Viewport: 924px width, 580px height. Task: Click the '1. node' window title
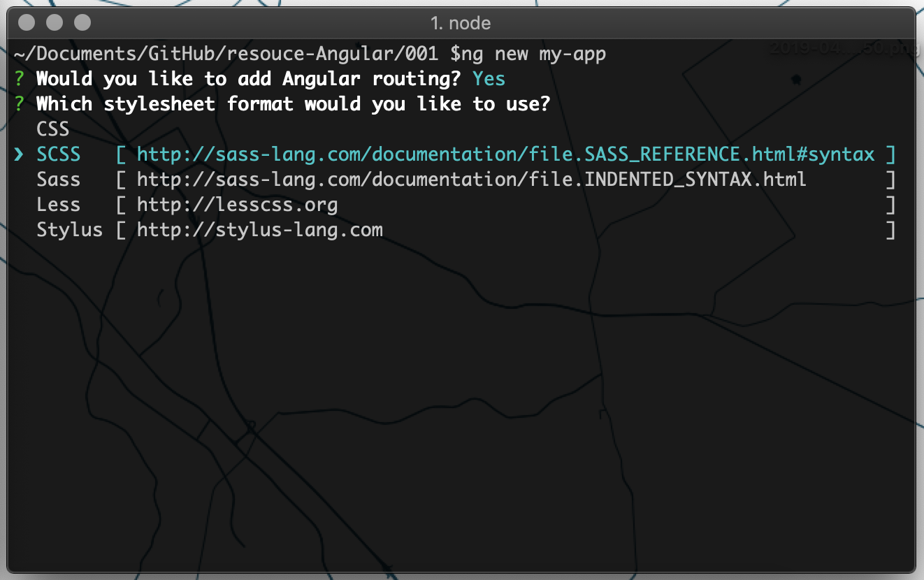point(461,23)
